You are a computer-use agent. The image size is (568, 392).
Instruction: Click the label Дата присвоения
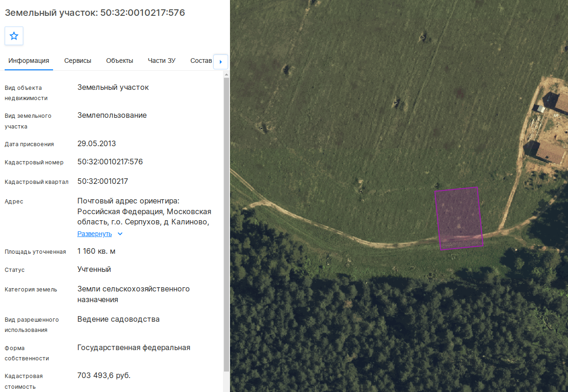tap(29, 144)
